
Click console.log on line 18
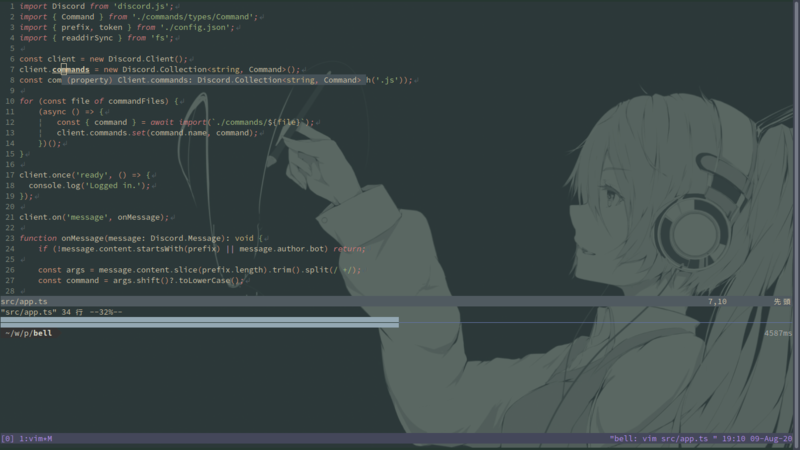[57, 186]
